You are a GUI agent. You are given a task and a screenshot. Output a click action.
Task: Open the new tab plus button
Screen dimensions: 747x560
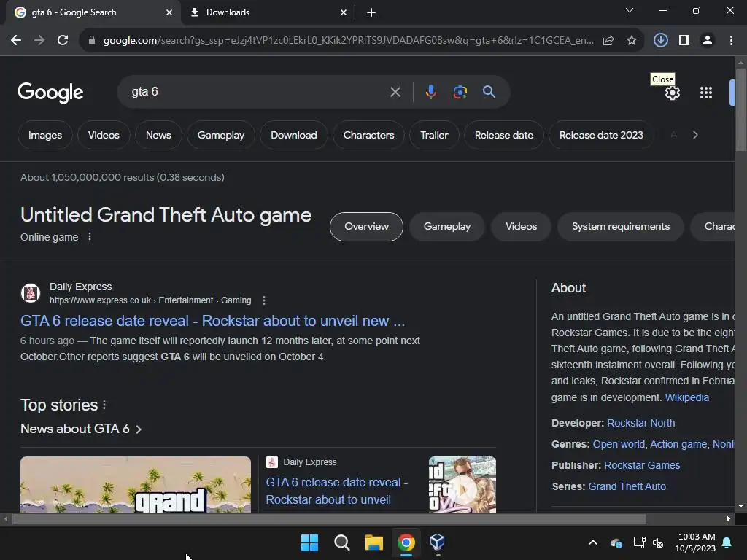(x=371, y=12)
